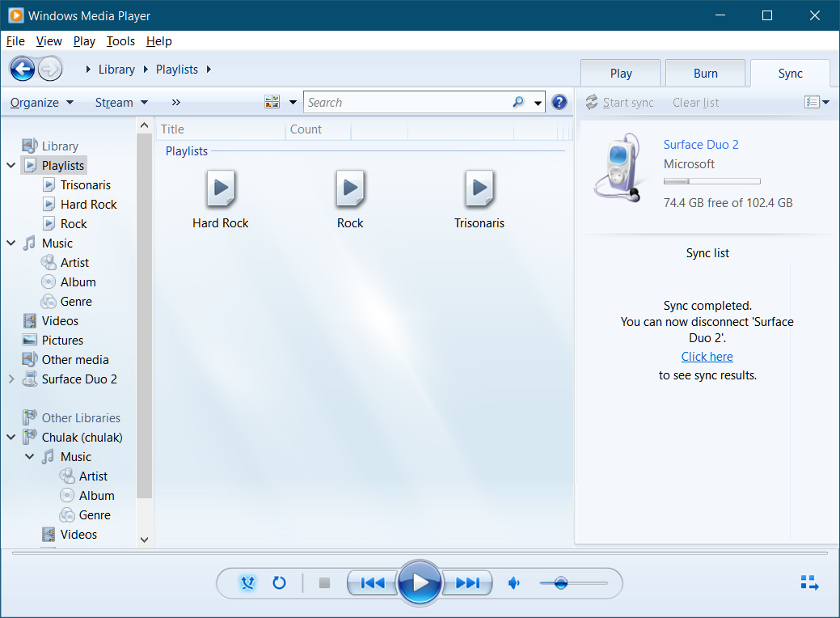Screen dimensions: 840x618
Task: Open Pictures in the navigation tree
Action: [x=53, y=340]
